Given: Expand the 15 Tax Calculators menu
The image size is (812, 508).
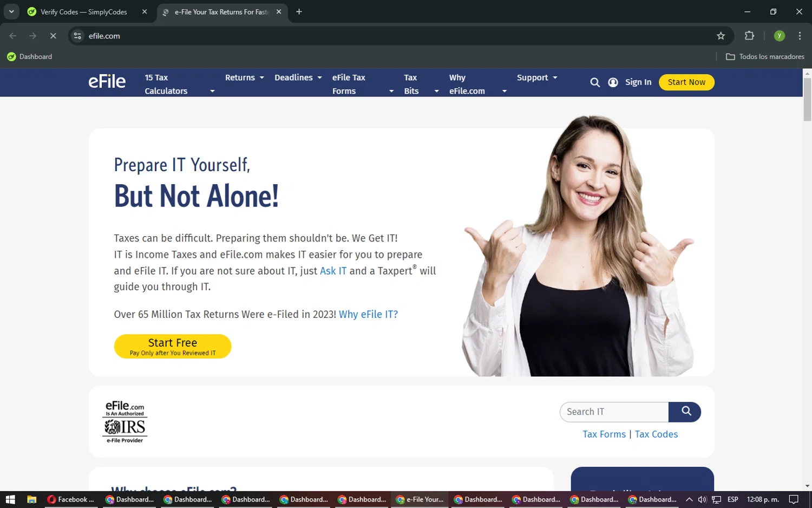Looking at the screenshot, I should pyautogui.click(x=180, y=84).
